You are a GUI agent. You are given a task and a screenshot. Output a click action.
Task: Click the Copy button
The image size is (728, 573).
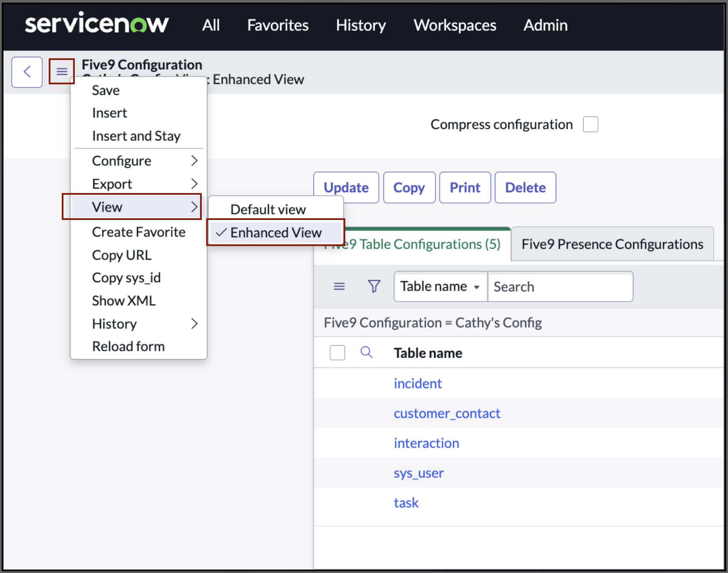409,187
